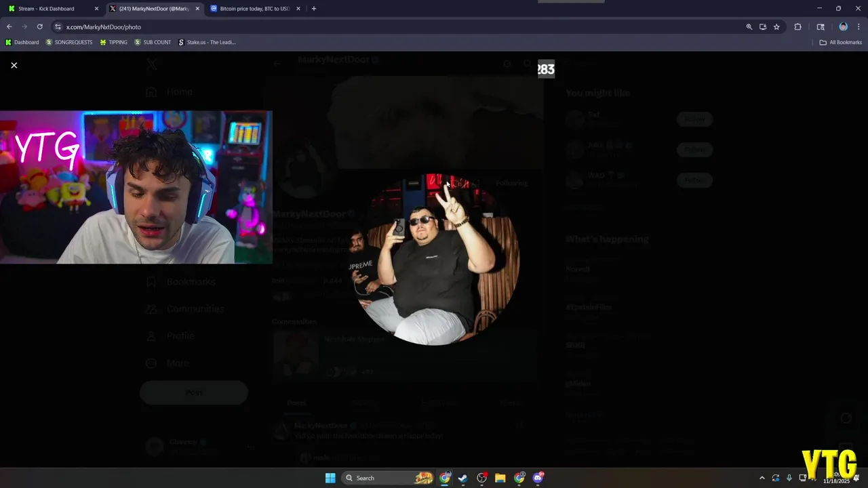Go back to the previous page
The height and width of the screenshot is (488, 868).
point(9,26)
